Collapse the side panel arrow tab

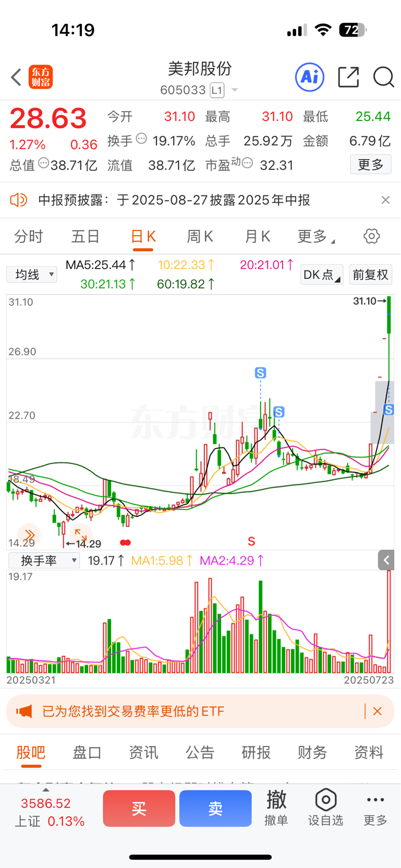point(386,560)
